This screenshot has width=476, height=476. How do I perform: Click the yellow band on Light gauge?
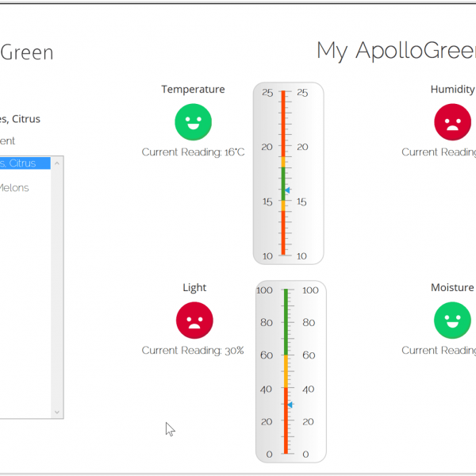[x=286, y=371]
